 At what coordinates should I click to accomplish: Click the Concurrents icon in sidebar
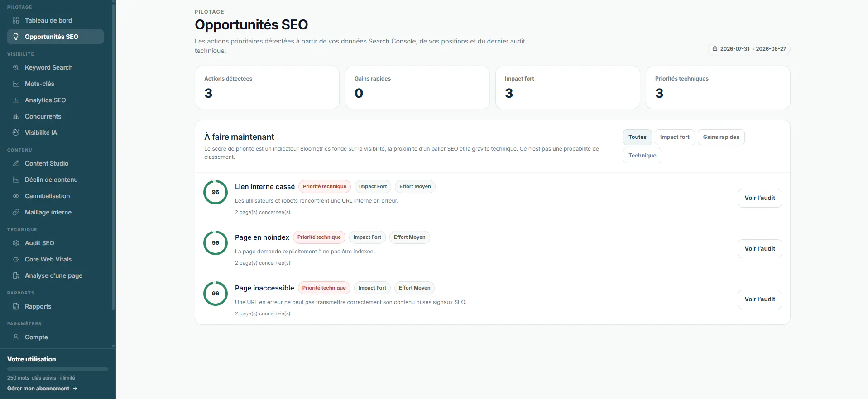[16, 116]
